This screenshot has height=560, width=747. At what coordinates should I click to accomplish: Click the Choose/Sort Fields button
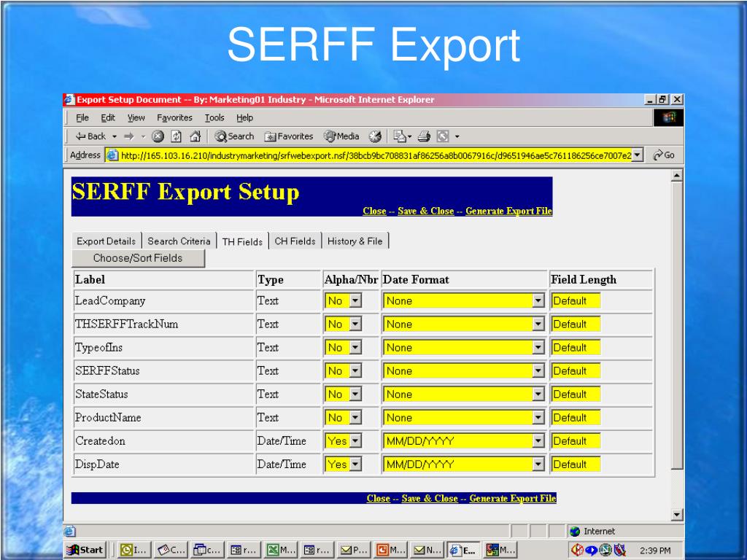point(138,258)
